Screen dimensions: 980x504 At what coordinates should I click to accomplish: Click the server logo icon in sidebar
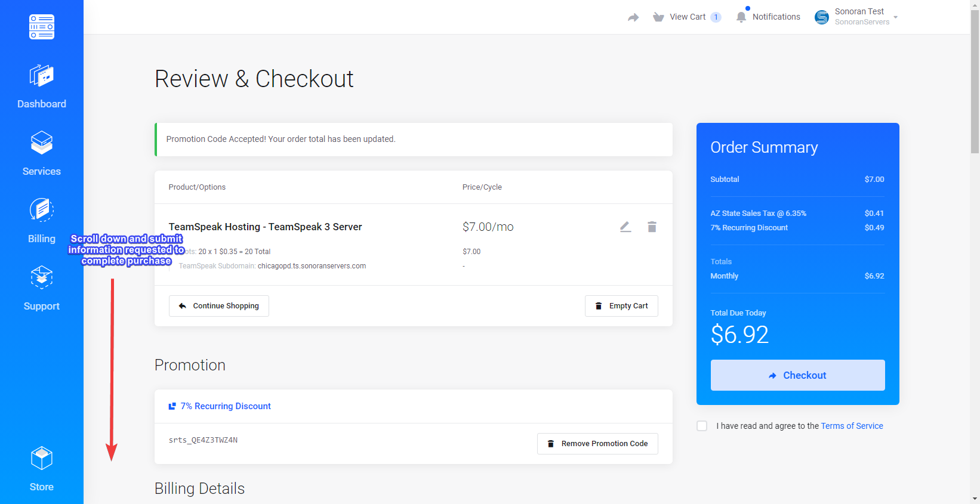pos(42,27)
